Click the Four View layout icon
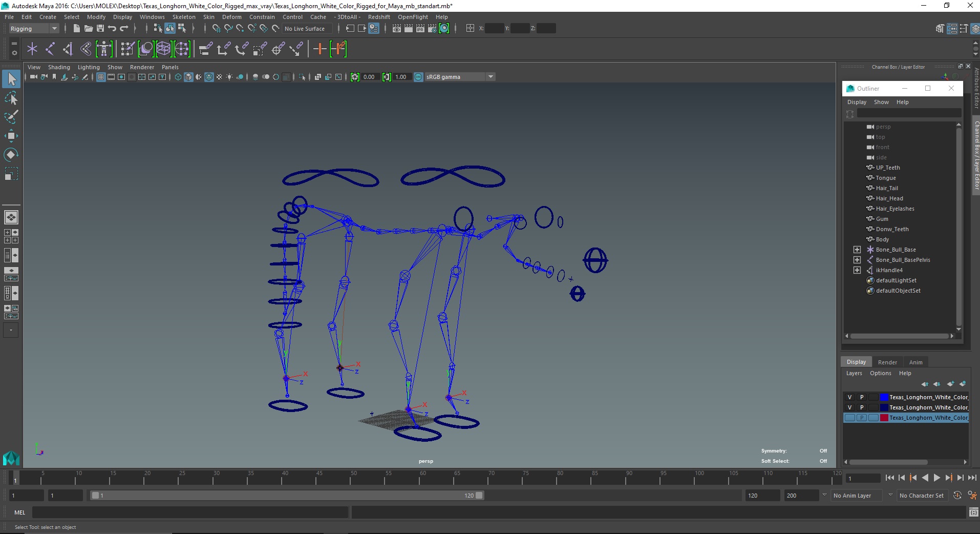Viewport: 980px width, 534px height. (x=11, y=236)
